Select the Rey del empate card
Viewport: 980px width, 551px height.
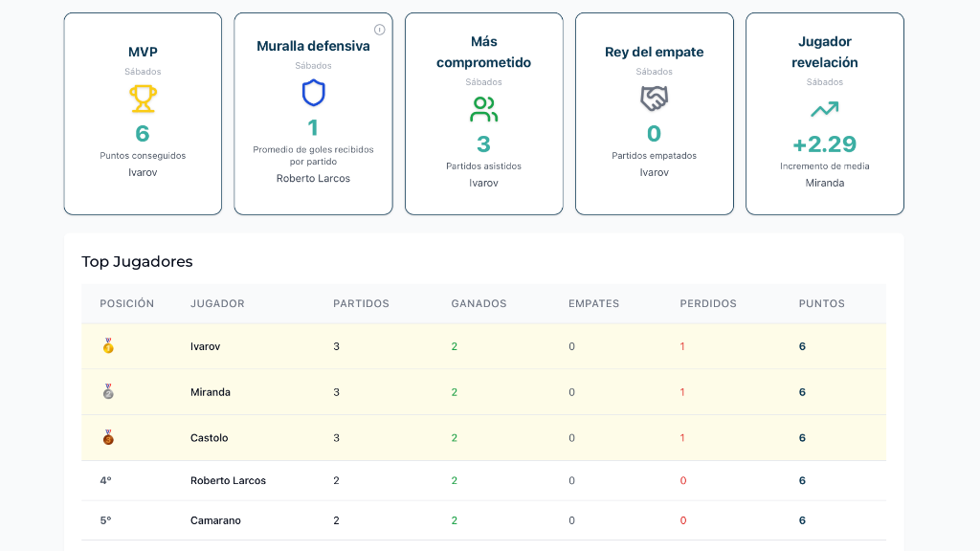point(654,113)
